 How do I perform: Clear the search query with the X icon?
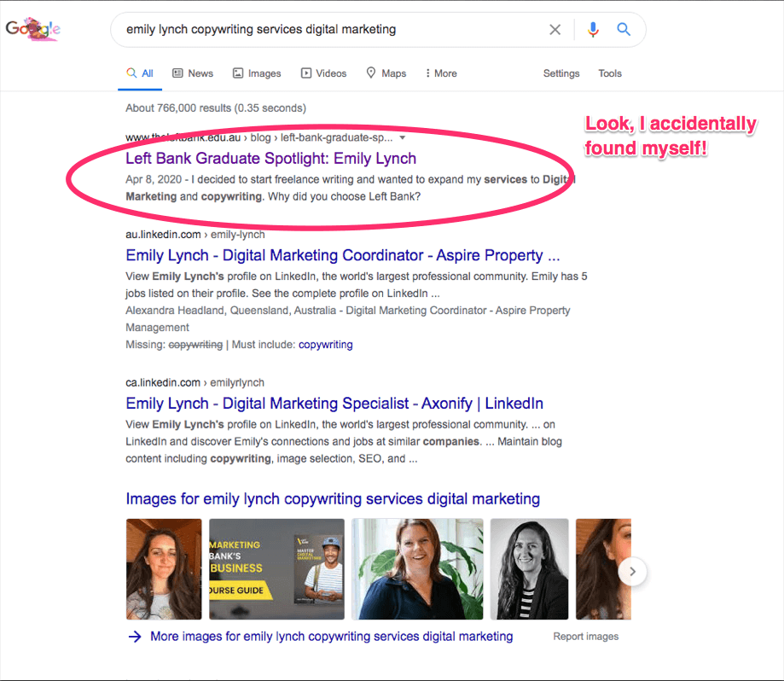pos(555,30)
